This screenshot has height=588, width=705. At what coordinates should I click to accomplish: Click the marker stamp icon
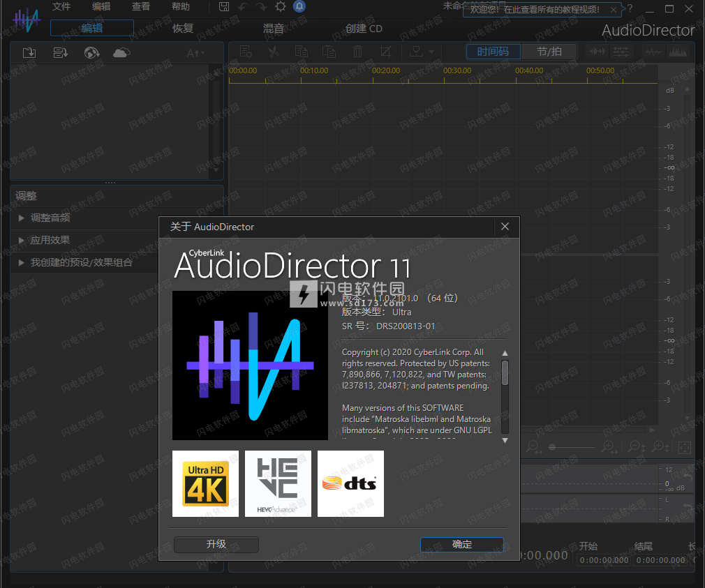pos(416,52)
